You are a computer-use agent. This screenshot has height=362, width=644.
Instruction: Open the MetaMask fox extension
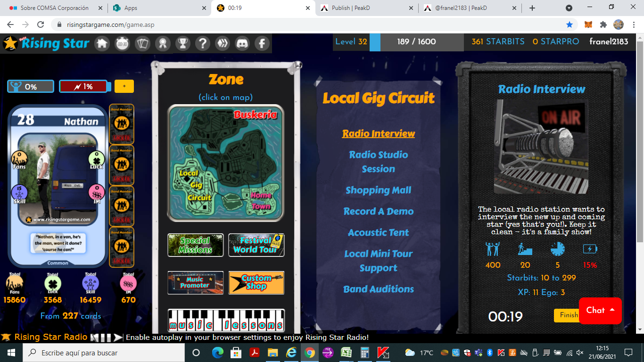[588, 25]
